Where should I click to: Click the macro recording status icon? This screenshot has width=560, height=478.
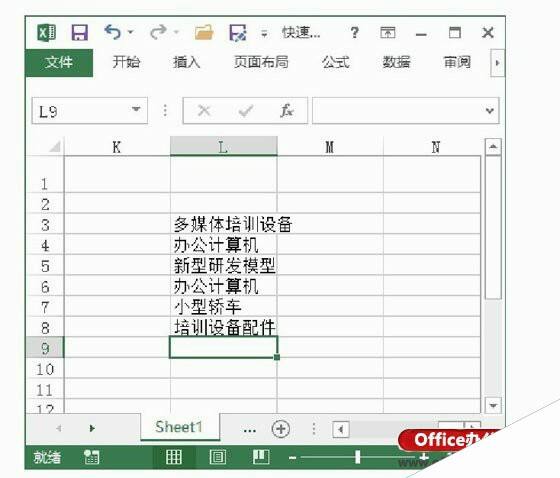91,457
